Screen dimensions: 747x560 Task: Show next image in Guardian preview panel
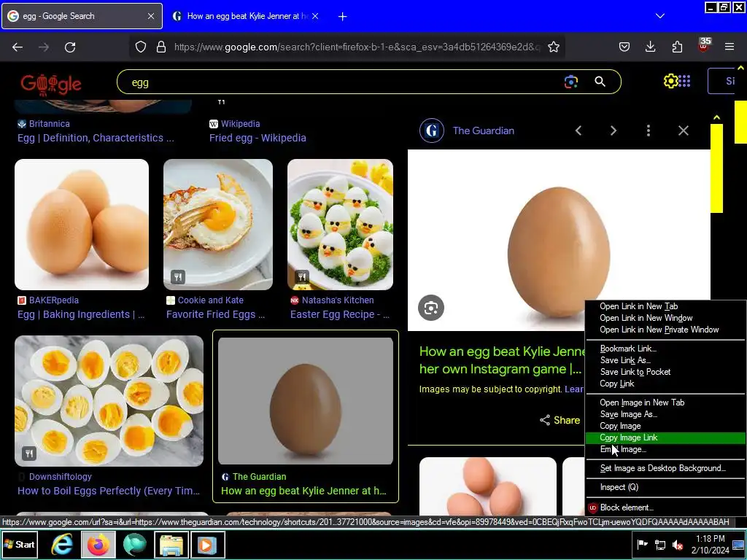click(x=614, y=131)
